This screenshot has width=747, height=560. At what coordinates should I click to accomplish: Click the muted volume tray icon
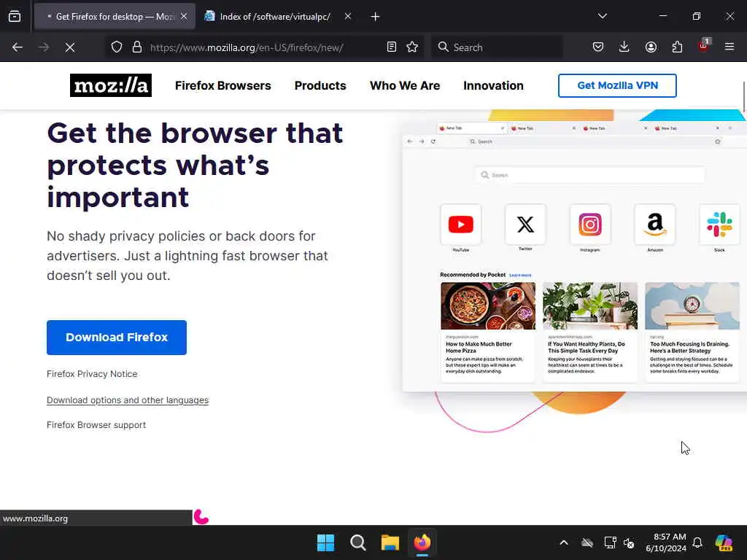(629, 542)
